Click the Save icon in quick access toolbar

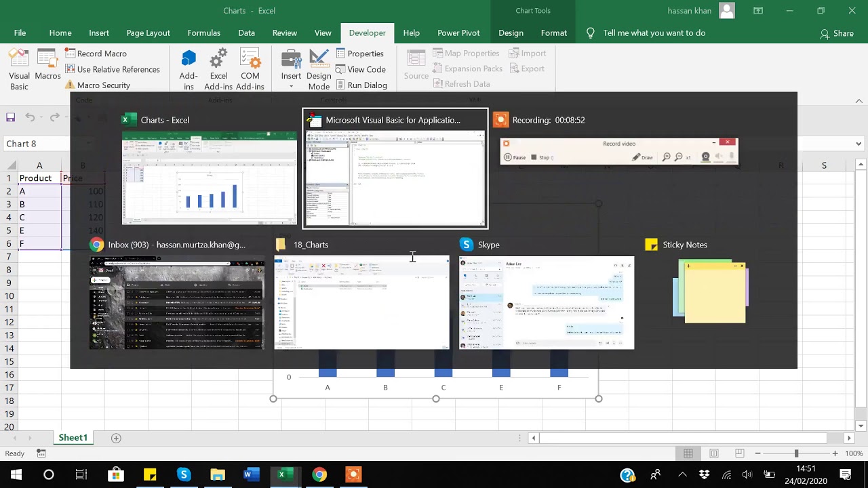point(11,117)
